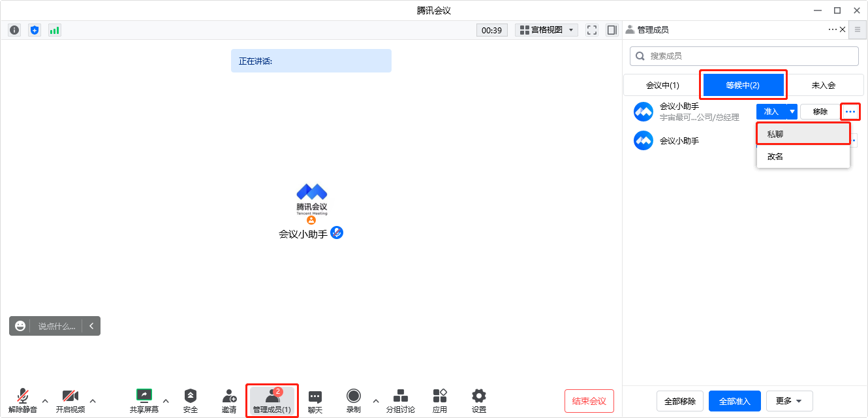Open the 安全 security options
868x418 pixels.
[x=191, y=400]
